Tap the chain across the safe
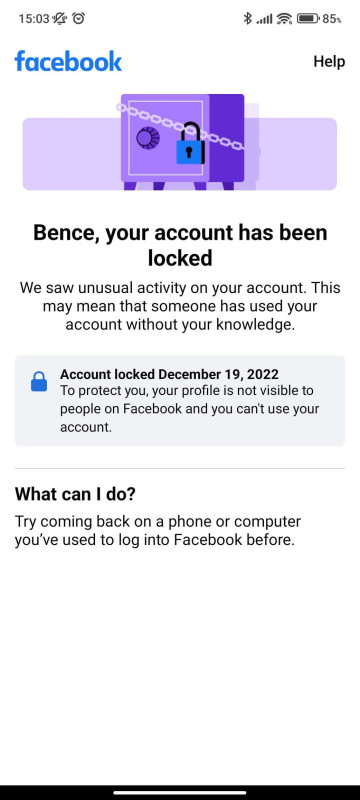 click(181, 126)
